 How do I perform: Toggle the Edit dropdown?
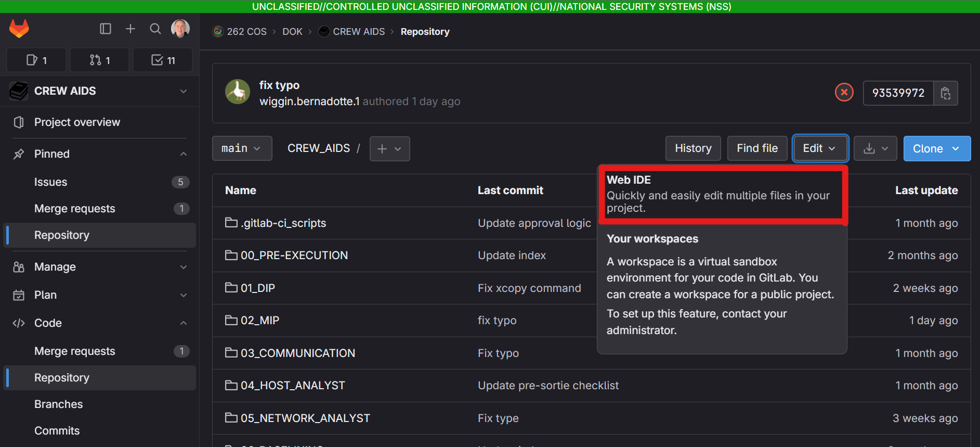pyautogui.click(x=820, y=148)
